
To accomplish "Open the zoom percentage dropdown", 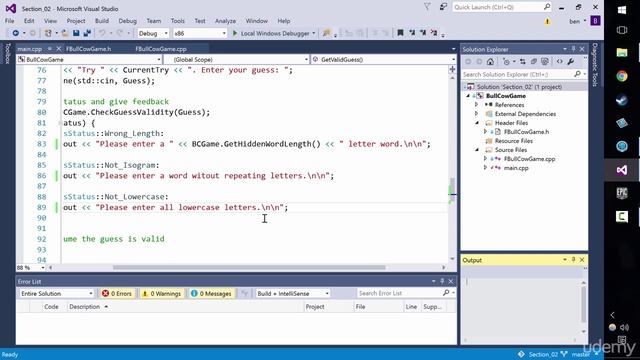I will (x=30, y=268).
